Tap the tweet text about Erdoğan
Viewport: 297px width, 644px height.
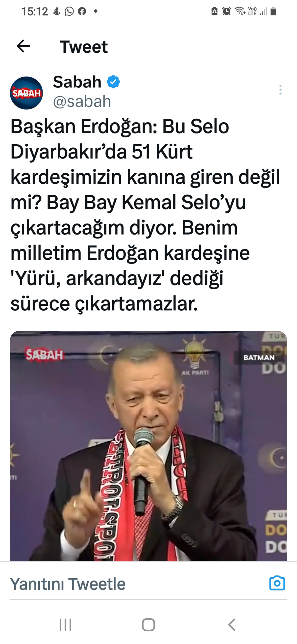point(145,215)
